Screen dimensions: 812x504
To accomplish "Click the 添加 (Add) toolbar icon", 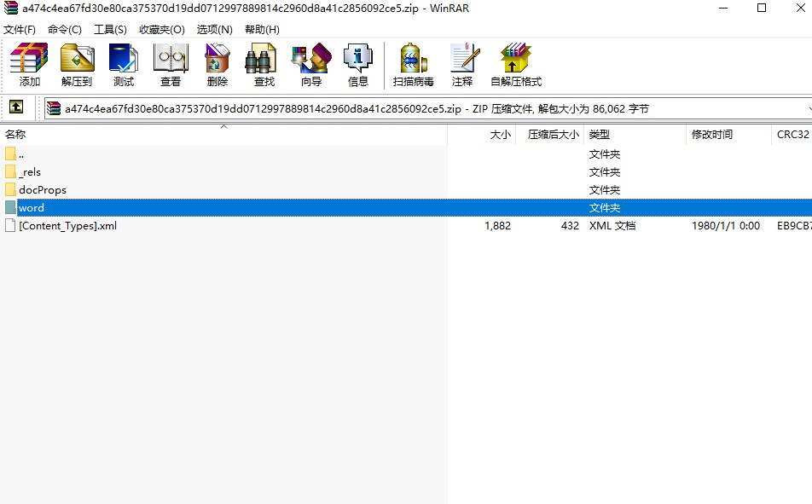I will (x=29, y=65).
